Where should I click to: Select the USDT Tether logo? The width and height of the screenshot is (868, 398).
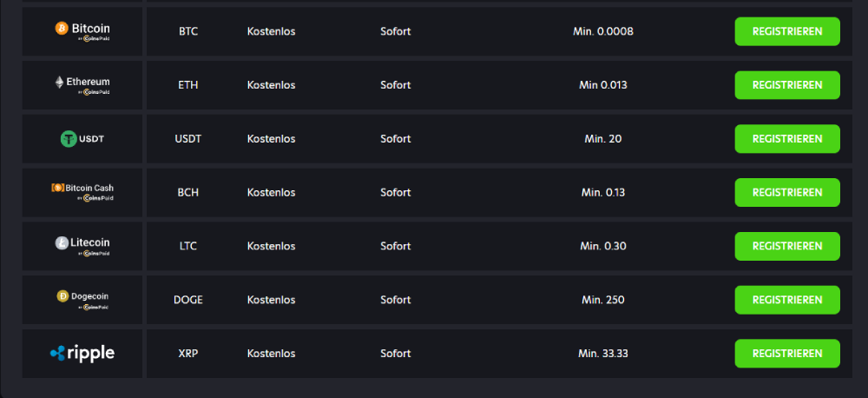(x=82, y=138)
